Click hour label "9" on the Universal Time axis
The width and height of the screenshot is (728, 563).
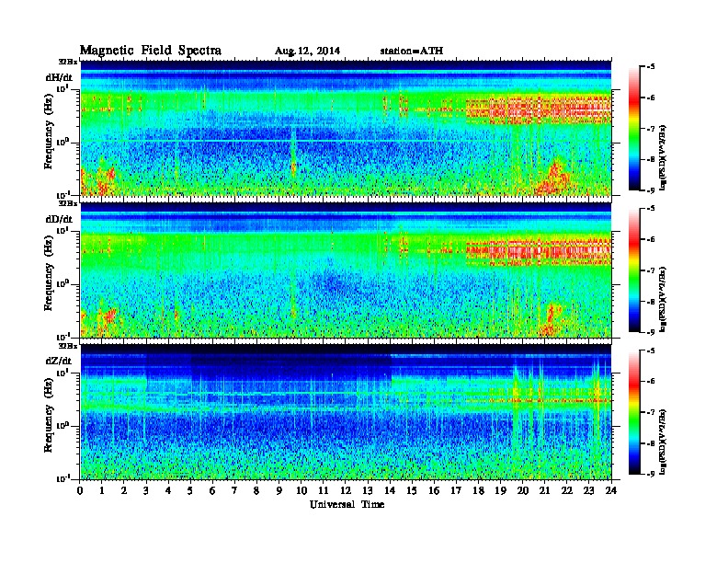[279, 491]
